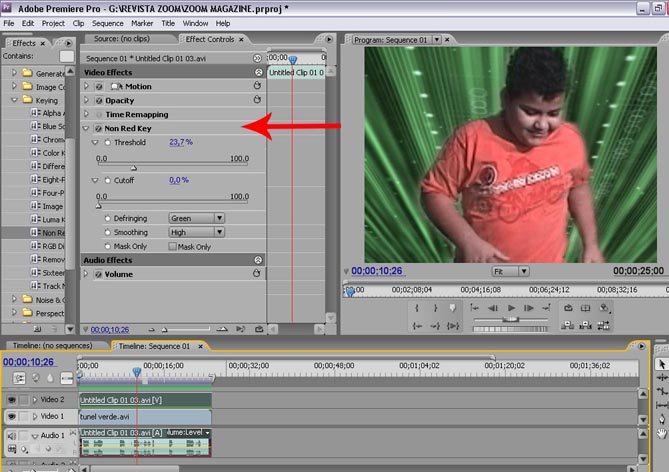Screen dimensions: 669x472
Task: Open the Defringing dropdown set to Green
Action: [x=196, y=218]
